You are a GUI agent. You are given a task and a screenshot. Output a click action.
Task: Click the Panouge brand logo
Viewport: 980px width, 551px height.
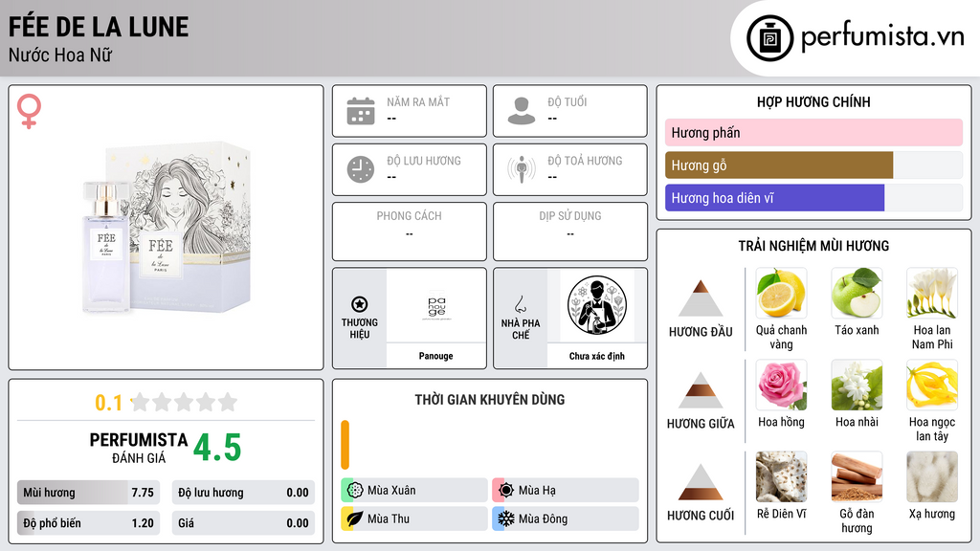pyautogui.click(x=436, y=305)
